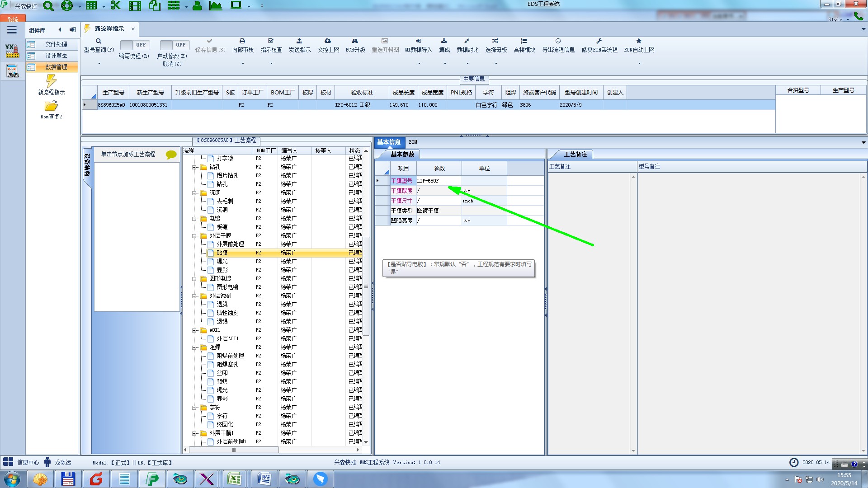This screenshot has width=868, height=488.
Task: Click the 文控上网 cloud icon
Action: (x=328, y=41)
